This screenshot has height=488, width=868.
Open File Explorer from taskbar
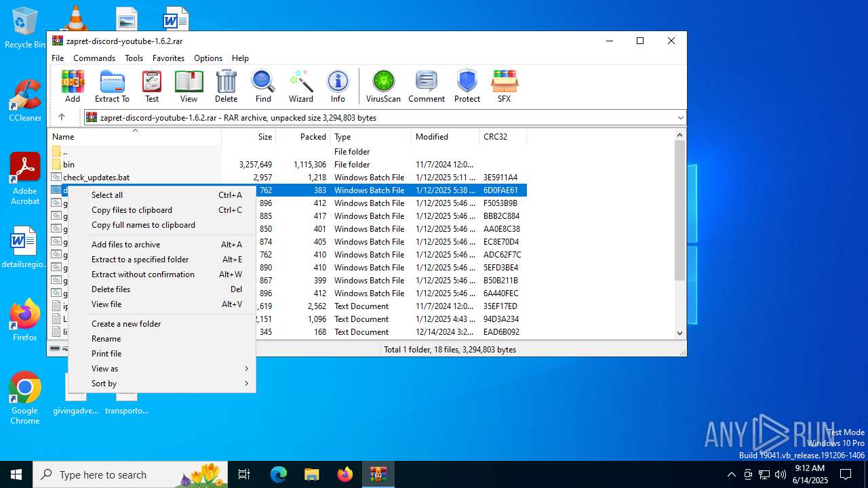tap(312, 474)
